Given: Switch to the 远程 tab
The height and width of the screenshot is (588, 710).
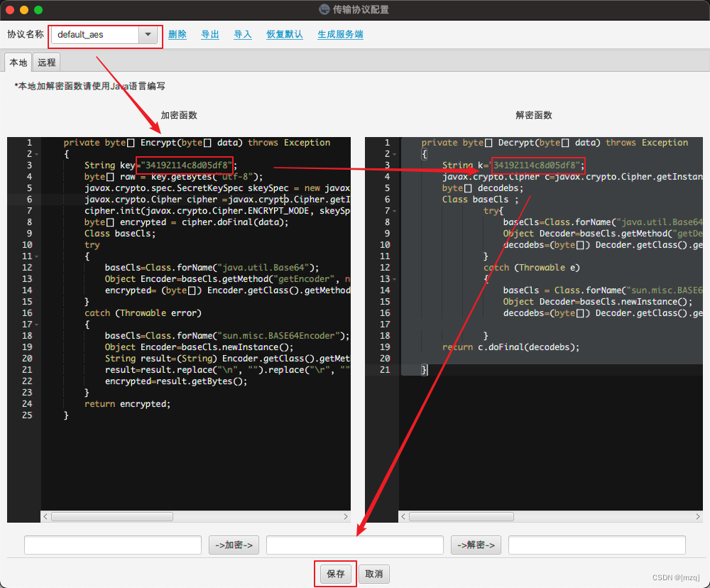Looking at the screenshot, I should pyautogui.click(x=45, y=62).
